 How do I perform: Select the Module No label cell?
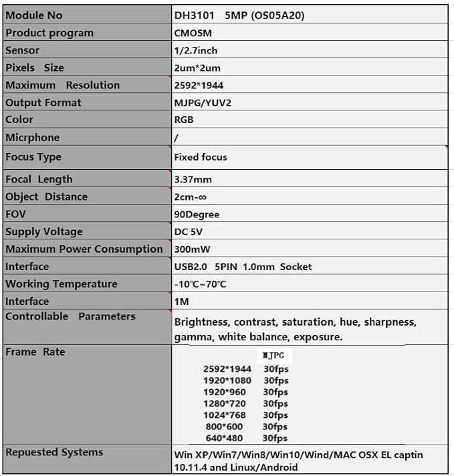click(87, 14)
